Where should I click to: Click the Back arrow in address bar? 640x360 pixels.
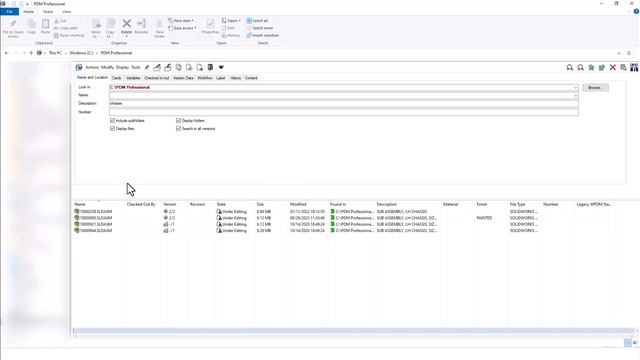tap(7, 53)
